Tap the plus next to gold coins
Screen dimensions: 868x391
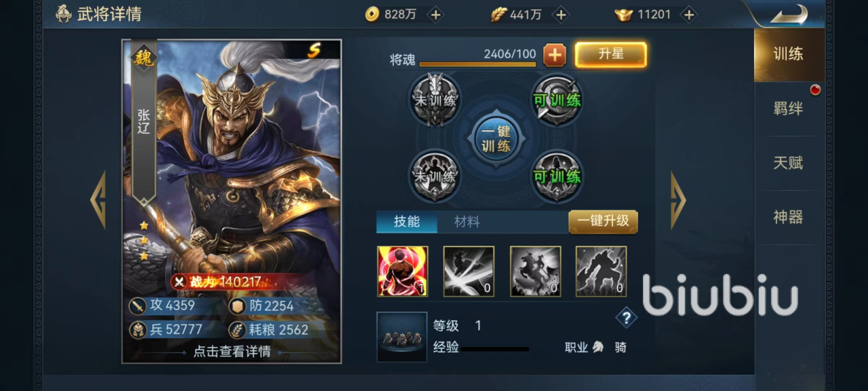[435, 14]
